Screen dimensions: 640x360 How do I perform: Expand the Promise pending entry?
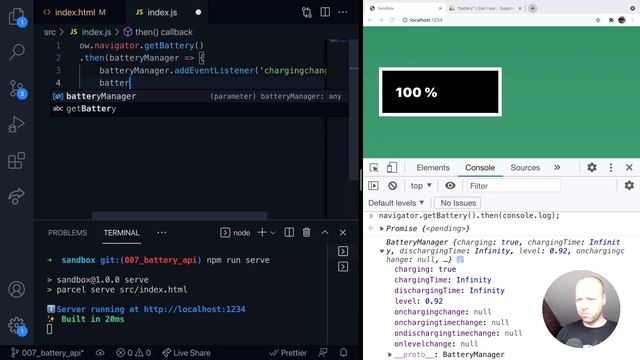click(381, 229)
